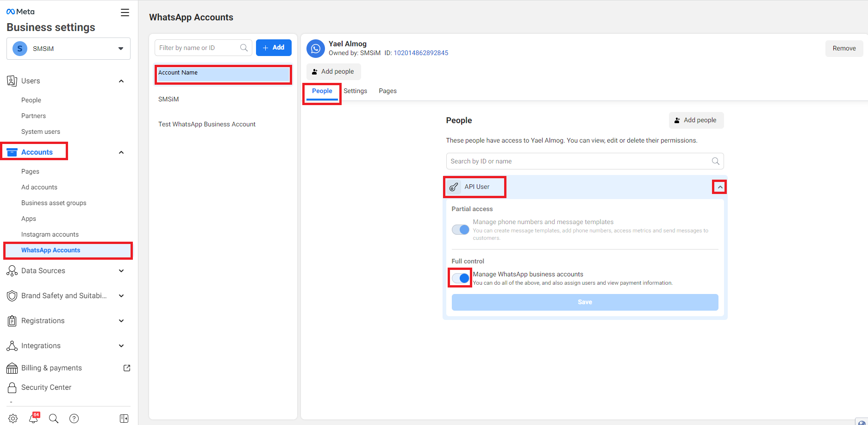Click the Remove button
The image size is (868, 425).
click(844, 48)
